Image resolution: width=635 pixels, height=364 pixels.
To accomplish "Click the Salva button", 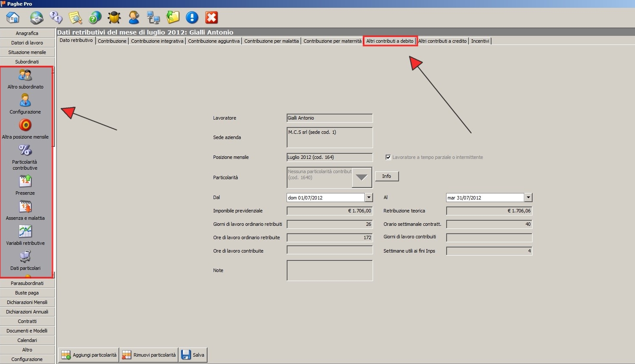I will [x=193, y=355].
